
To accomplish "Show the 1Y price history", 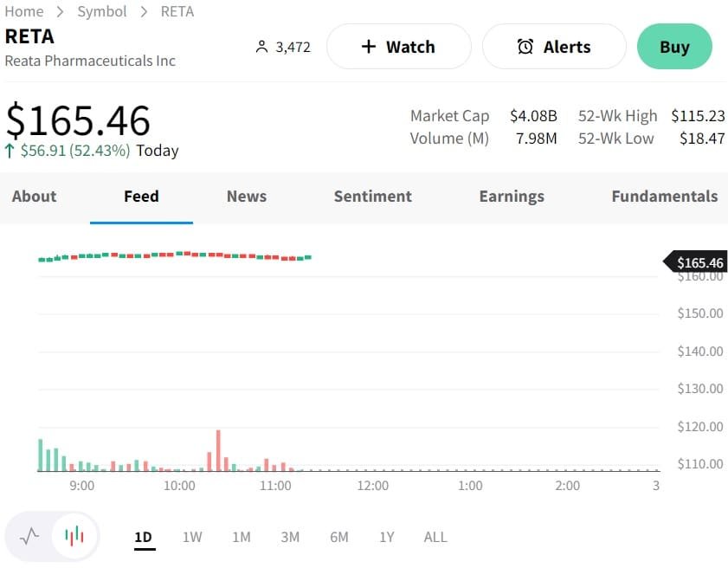I will click(387, 537).
